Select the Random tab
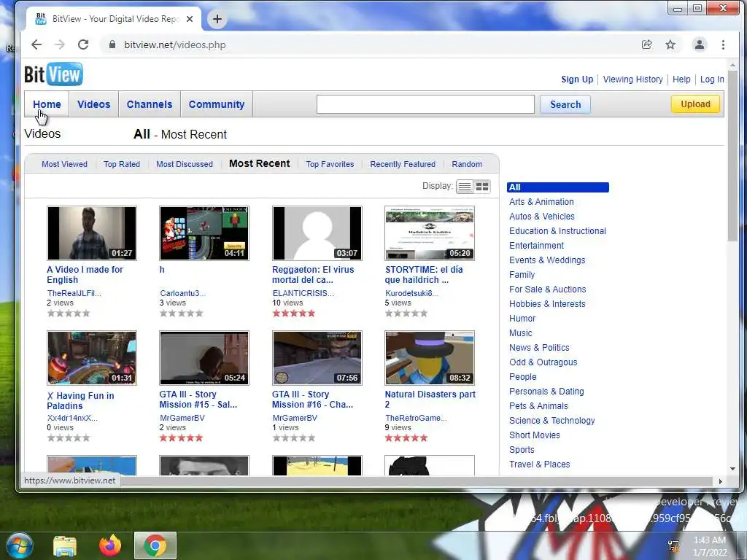Viewport: 747px width, 560px height. tap(467, 164)
